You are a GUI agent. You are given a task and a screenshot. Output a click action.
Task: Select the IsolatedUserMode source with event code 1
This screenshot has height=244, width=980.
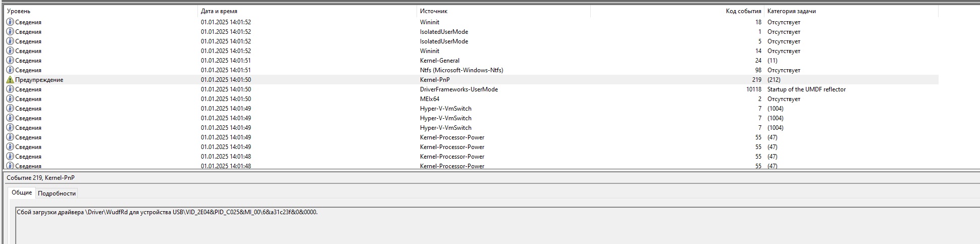tap(444, 32)
